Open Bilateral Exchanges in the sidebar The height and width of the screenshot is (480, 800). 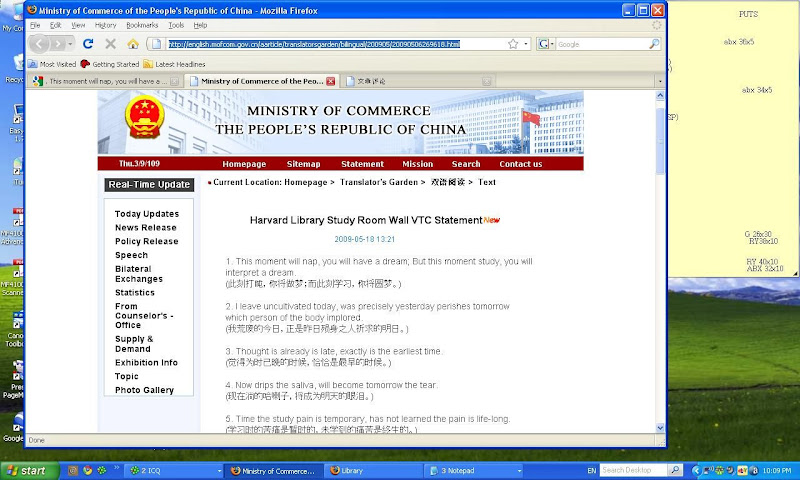[139, 274]
